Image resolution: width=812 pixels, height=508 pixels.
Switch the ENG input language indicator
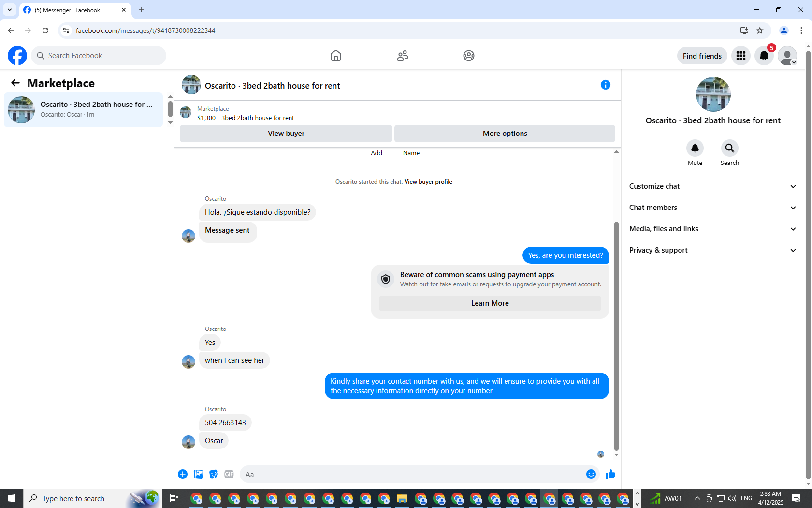click(746, 498)
